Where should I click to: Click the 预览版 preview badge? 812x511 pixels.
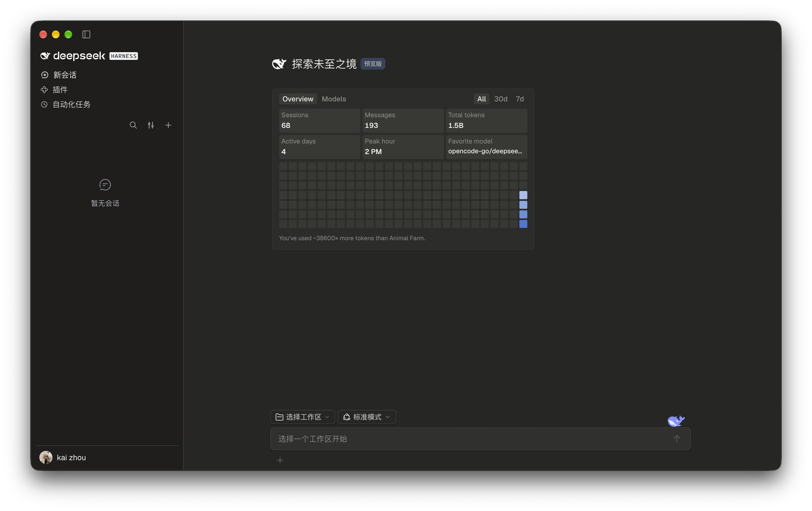click(x=373, y=64)
